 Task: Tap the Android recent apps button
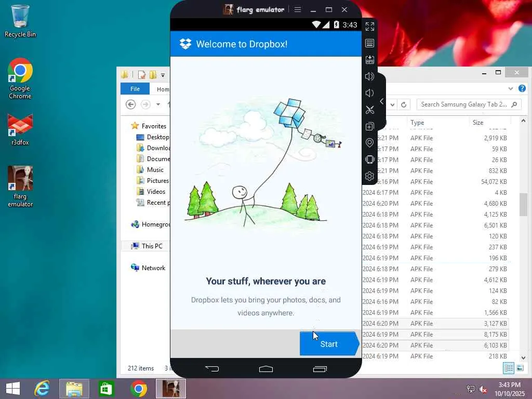320,369
